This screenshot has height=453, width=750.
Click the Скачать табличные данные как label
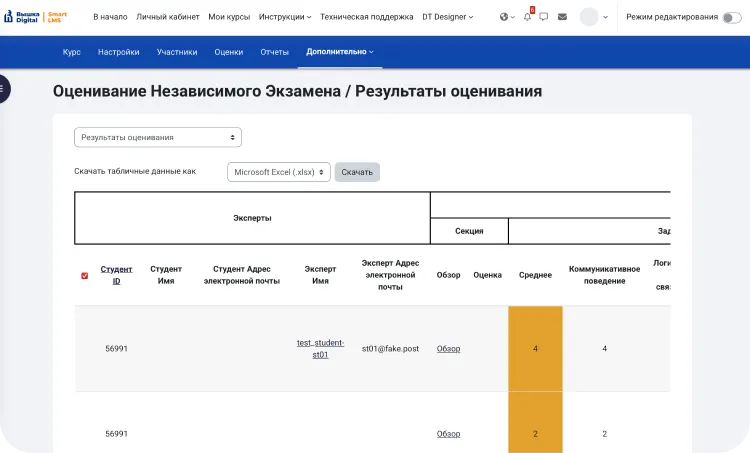[x=135, y=171]
